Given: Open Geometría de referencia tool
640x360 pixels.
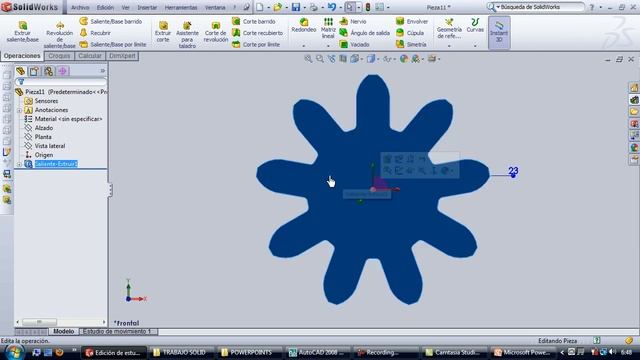Looking at the screenshot, I should click(x=449, y=28).
